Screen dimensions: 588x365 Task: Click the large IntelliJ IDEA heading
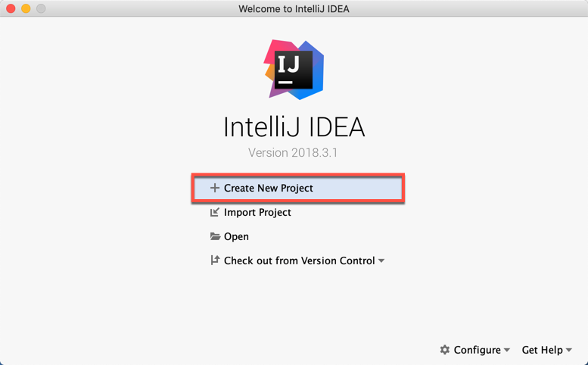tap(294, 126)
